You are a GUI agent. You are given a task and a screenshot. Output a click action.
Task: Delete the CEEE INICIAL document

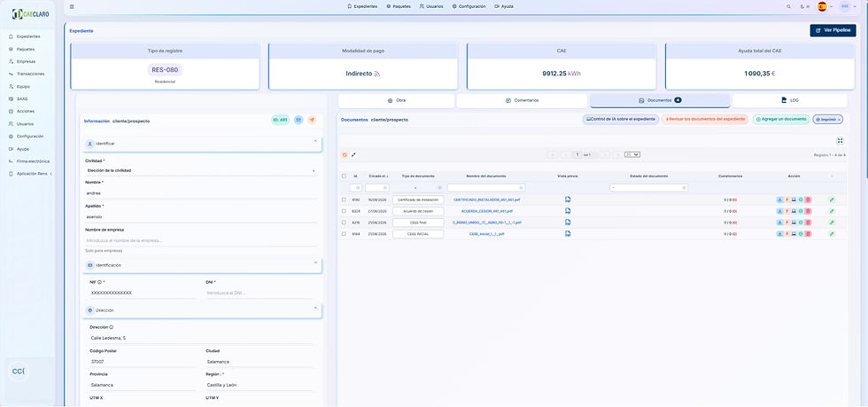(808, 234)
